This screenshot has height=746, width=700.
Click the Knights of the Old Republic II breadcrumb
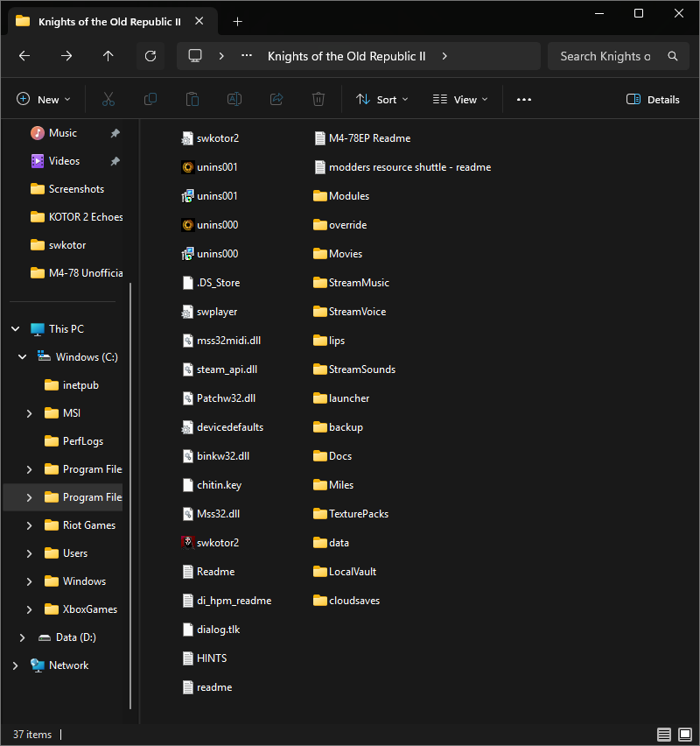pyautogui.click(x=346, y=56)
